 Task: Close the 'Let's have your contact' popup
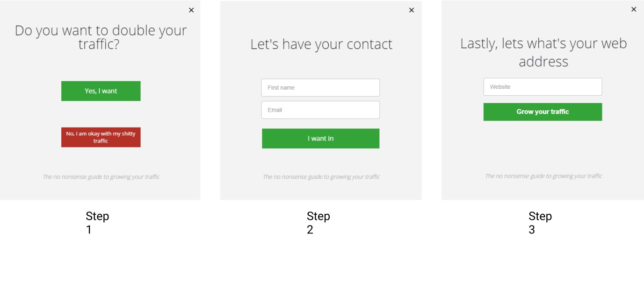[412, 10]
